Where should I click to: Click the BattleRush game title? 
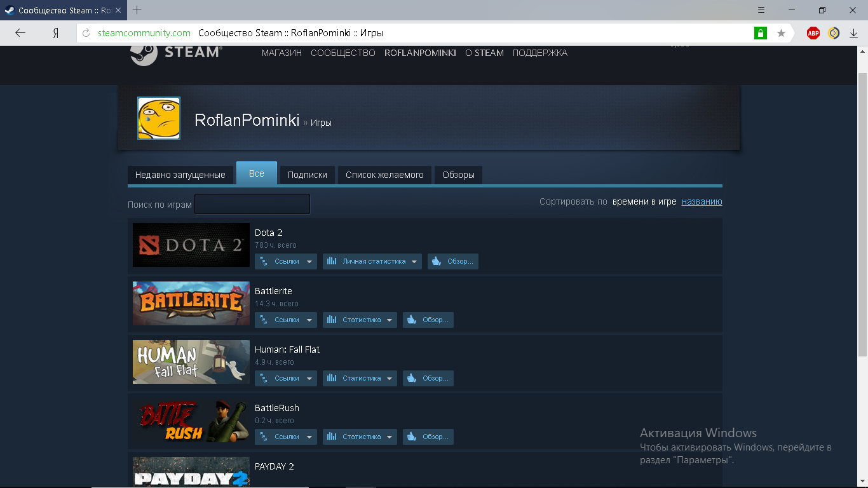[277, 408]
